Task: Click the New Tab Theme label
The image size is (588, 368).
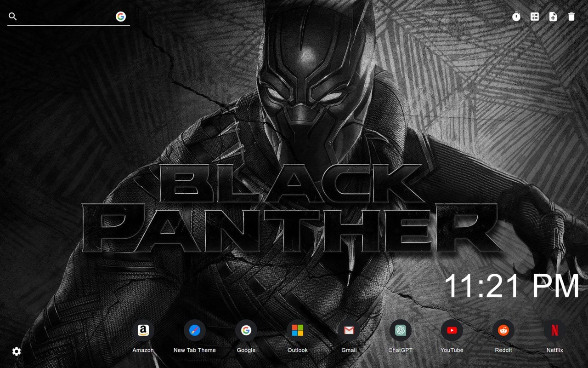Action: pyautogui.click(x=195, y=350)
